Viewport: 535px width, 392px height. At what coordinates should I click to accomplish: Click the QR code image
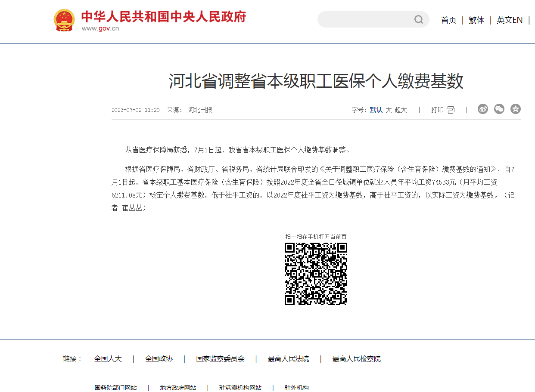pyautogui.click(x=316, y=274)
